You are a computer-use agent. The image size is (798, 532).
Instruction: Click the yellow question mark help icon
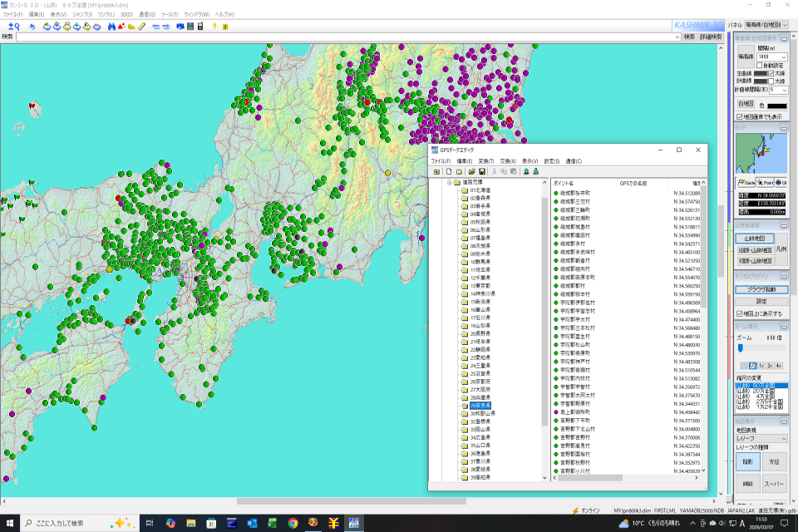coord(214,27)
